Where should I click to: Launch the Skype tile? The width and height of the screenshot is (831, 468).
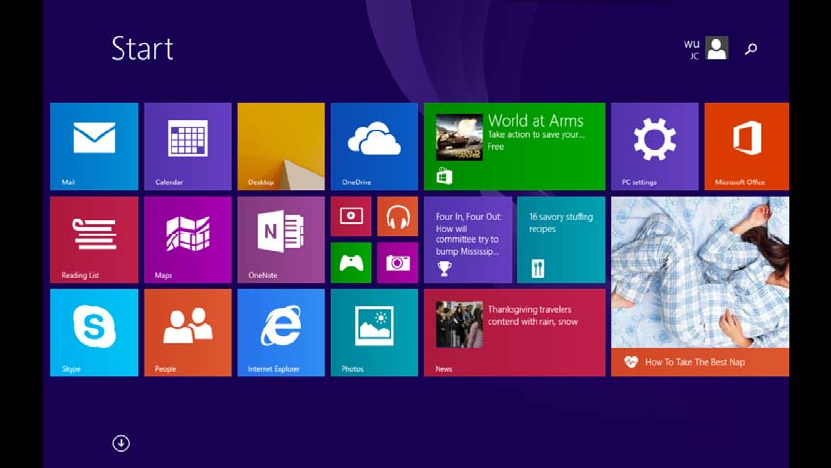94,333
